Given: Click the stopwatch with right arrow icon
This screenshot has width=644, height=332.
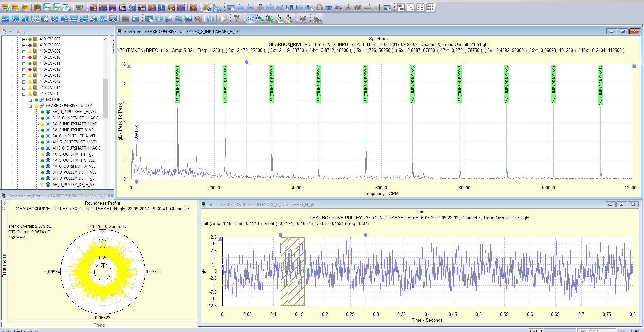Looking at the screenshot, I should [289, 19].
